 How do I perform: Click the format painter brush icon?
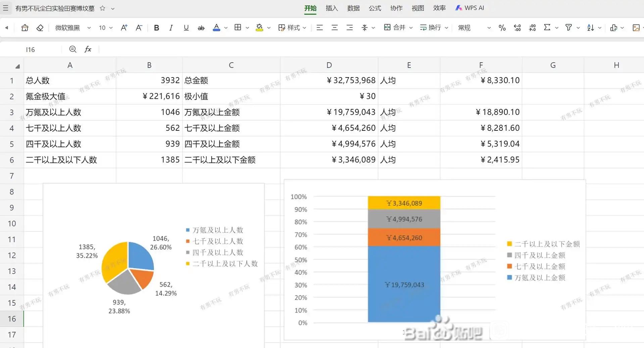tap(25, 28)
